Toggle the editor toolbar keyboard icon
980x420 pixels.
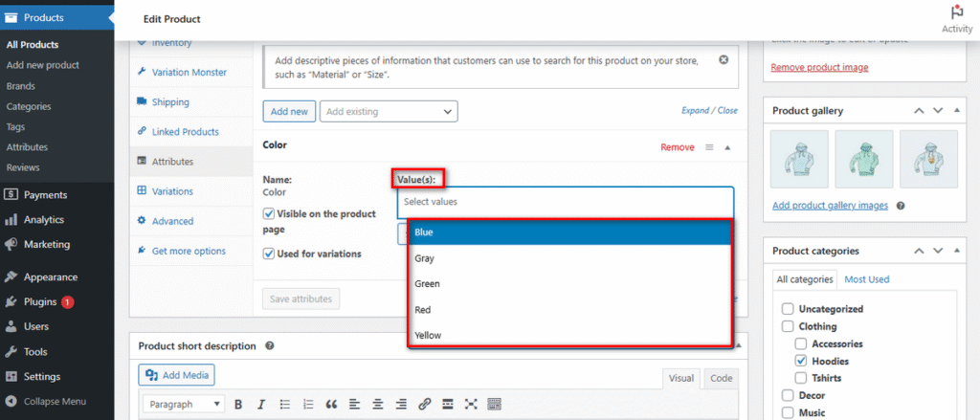click(495, 404)
